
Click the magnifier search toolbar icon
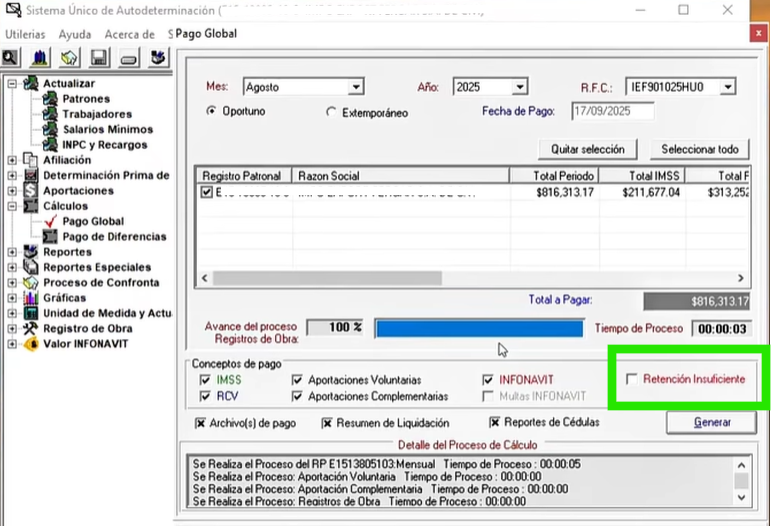[12, 58]
